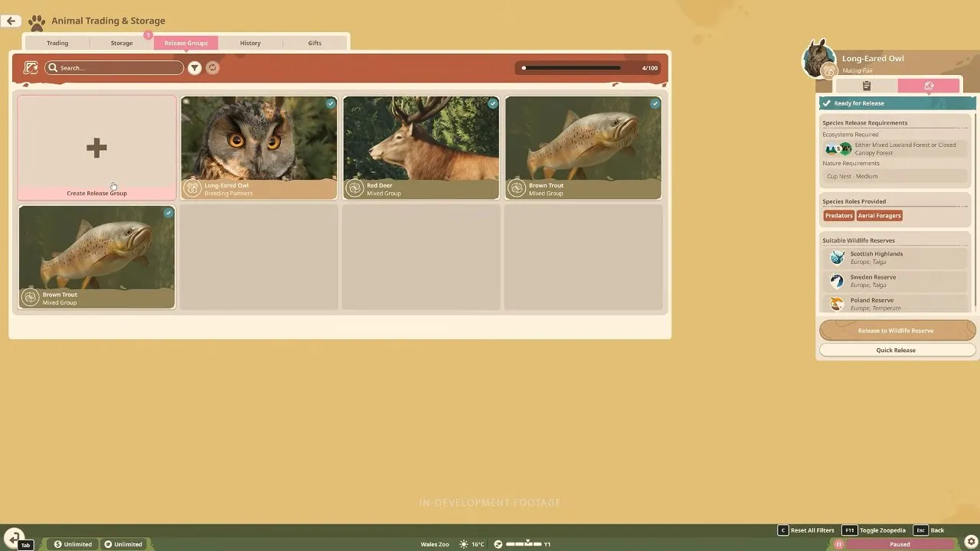Click Release to Wildlife Reserve button
This screenshot has width=980, height=551.
point(897,331)
